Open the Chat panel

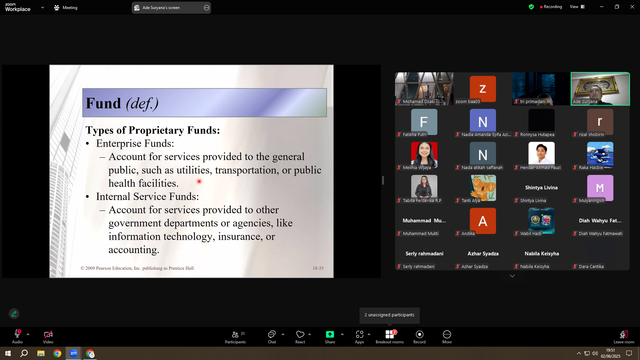point(272,337)
